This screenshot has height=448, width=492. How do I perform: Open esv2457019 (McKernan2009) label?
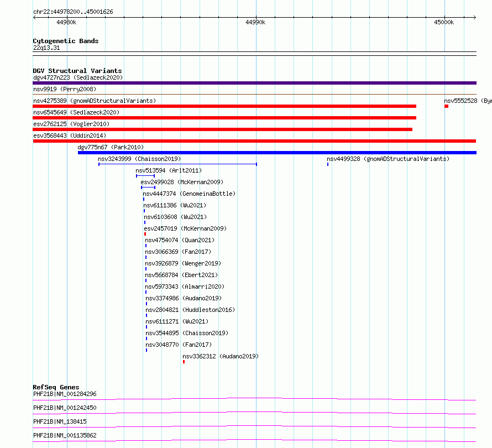185,228
